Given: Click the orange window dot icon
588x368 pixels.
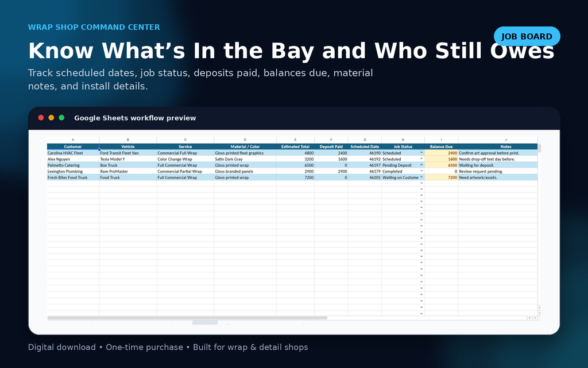Looking at the screenshot, I should pyautogui.click(x=51, y=117).
